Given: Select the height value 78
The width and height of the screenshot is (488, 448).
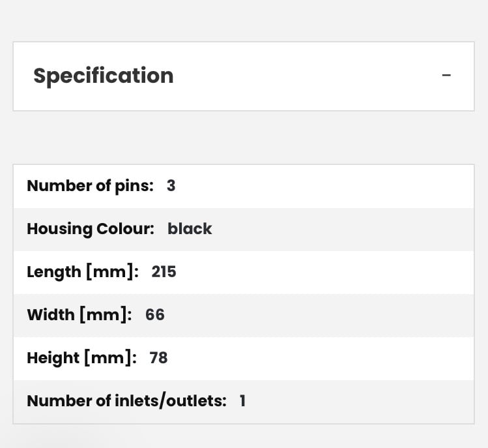Looking at the screenshot, I should 158,358.
